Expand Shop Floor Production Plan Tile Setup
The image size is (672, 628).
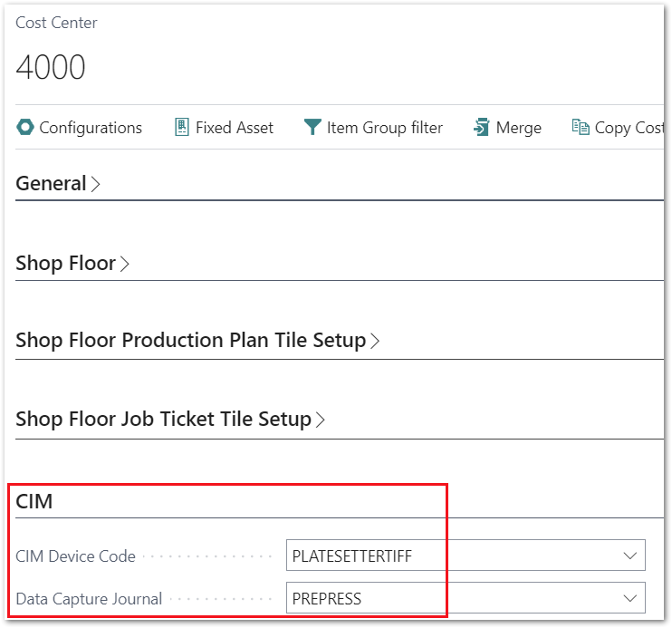(197, 341)
